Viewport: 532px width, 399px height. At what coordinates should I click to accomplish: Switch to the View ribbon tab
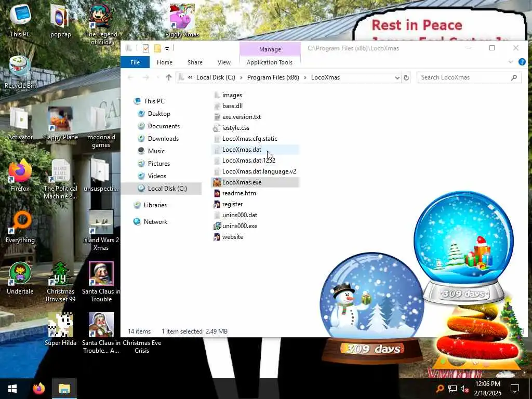[224, 62]
